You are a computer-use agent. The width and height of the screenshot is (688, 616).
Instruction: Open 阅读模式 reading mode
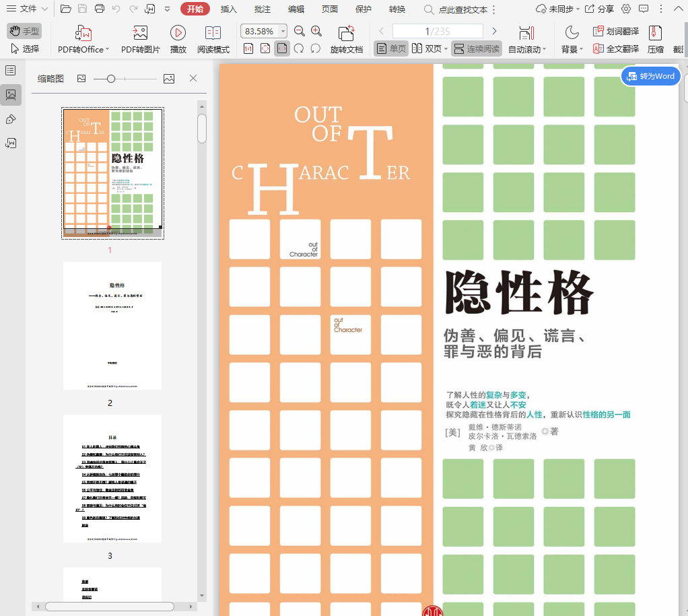pos(213,32)
